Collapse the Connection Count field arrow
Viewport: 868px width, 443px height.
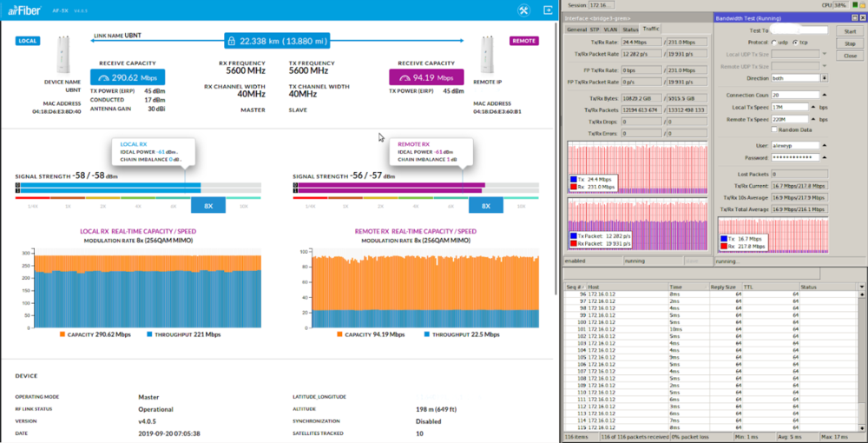(x=824, y=95)
